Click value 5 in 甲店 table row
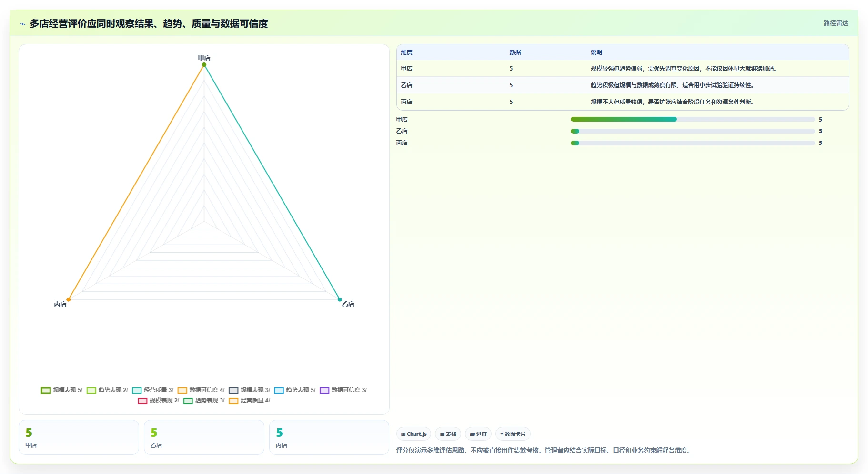Viewport: 868px width, 474px height. pyautogui.click(x=511, y=69)
